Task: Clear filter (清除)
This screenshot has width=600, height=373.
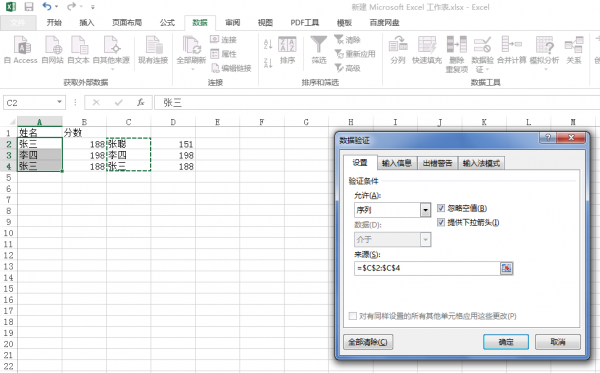Action: (x=347, y=39)
